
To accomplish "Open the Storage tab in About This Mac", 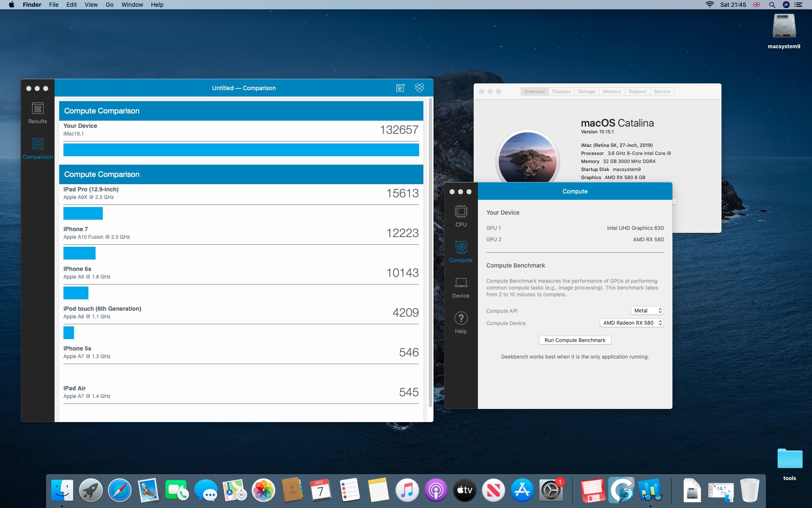I will [x=587, y=91].
